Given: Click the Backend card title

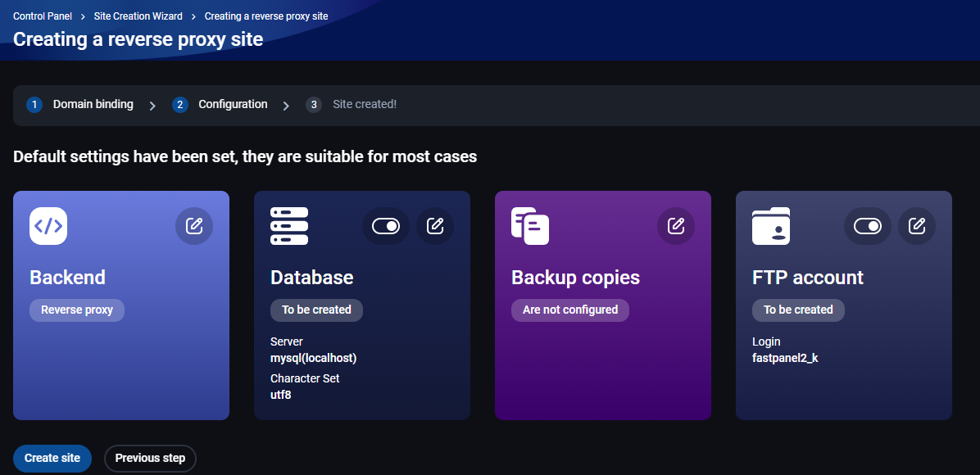Looking at the screenshot, I should tap(67, 278).
